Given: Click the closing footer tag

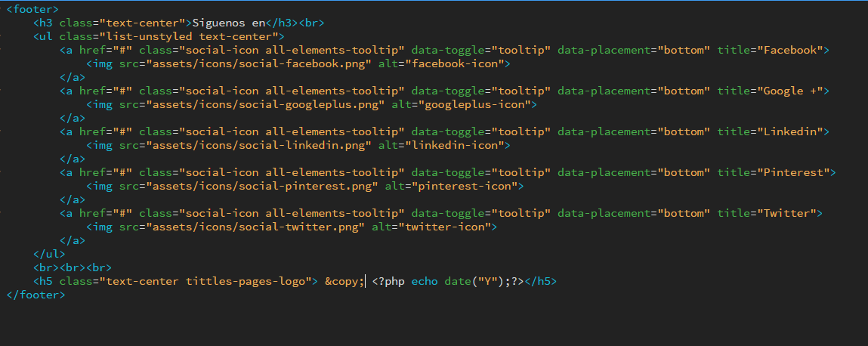Looking at the screenshot, I should coord(36,295).
